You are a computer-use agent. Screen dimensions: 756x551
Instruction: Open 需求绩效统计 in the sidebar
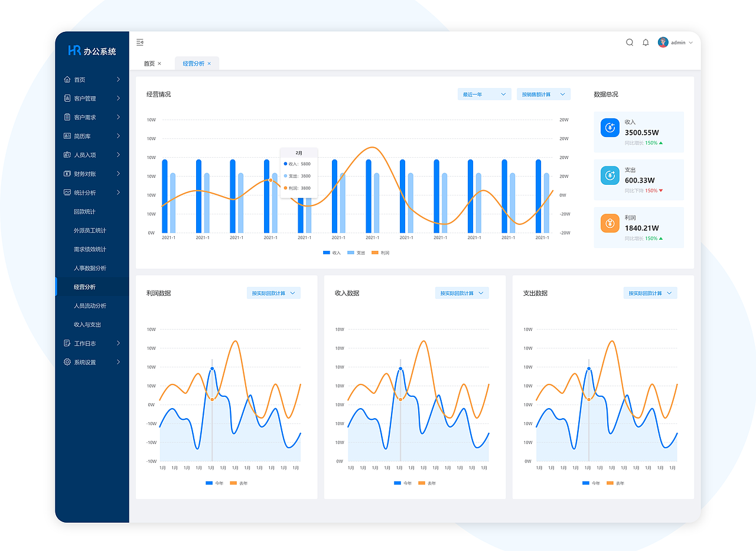(x=90, y=249)
